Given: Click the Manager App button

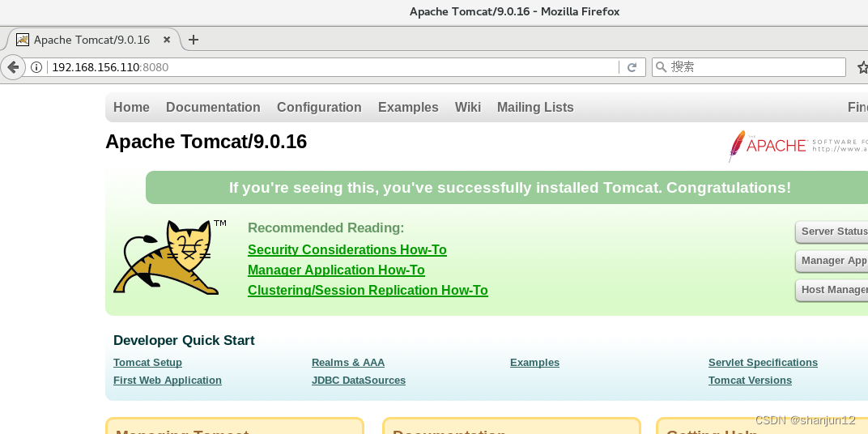Looking at the screenshot, I should [x=832, y=261].
